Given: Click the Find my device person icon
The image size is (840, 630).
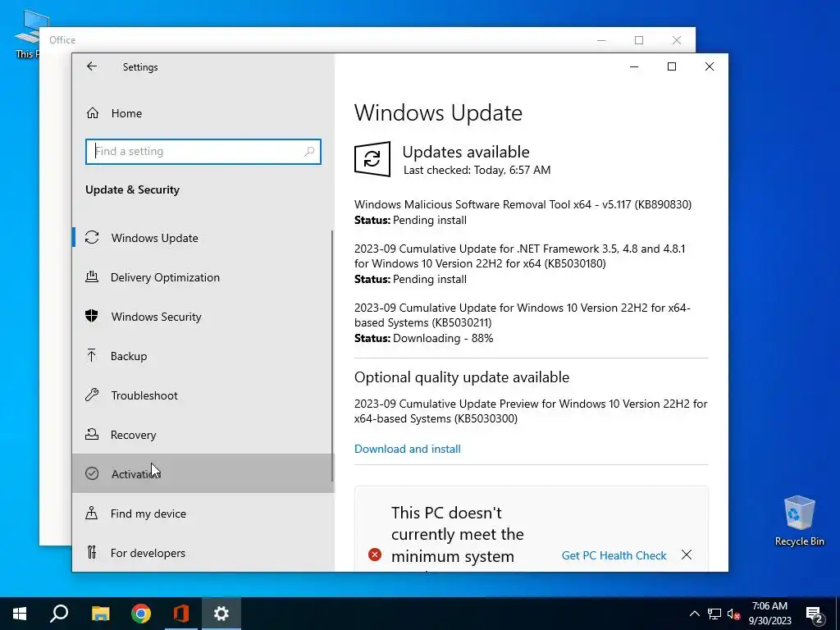Looking at the screenshot, I should (92, 514).
